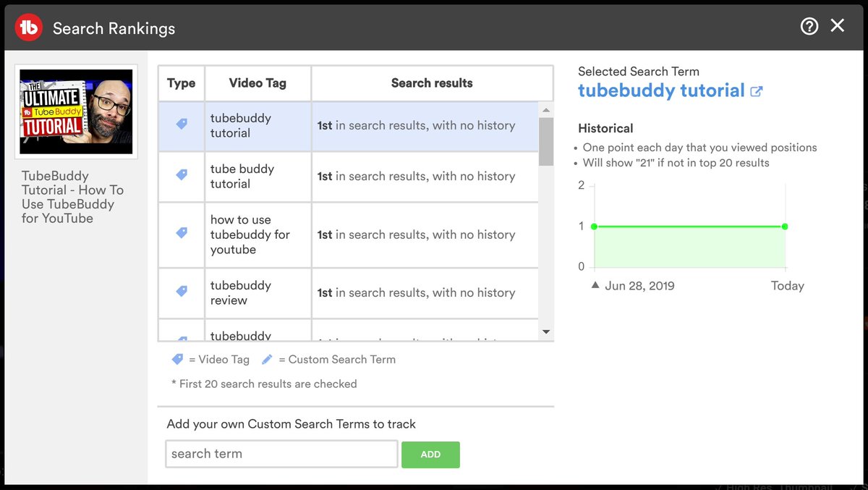868x490 pixels.
Task: Click the tag icon for tube buddy tutorial row
Action: point(182,175)
